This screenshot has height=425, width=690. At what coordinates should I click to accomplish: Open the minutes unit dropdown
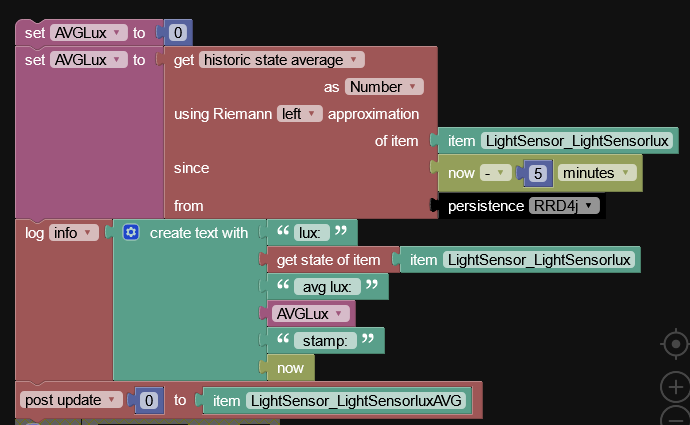point(597,173)
